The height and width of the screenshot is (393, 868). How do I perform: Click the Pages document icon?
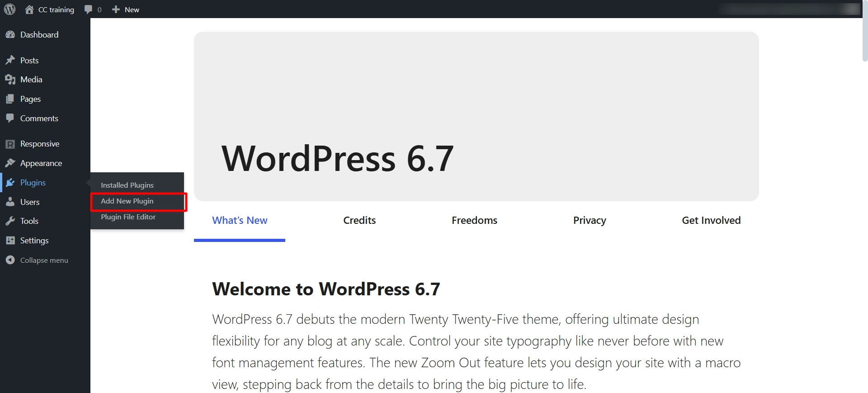pos(10,99)
